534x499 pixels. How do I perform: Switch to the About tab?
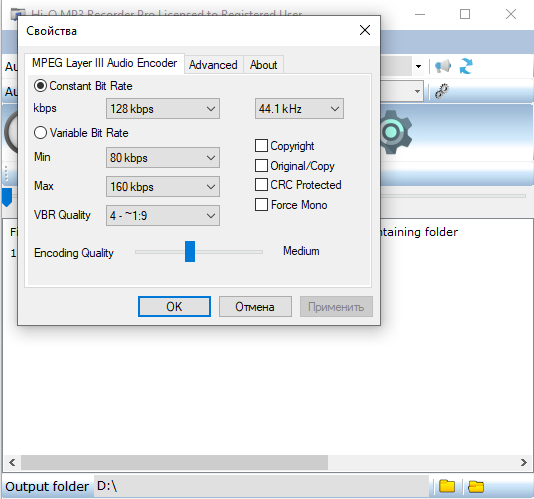pos(264,65)
